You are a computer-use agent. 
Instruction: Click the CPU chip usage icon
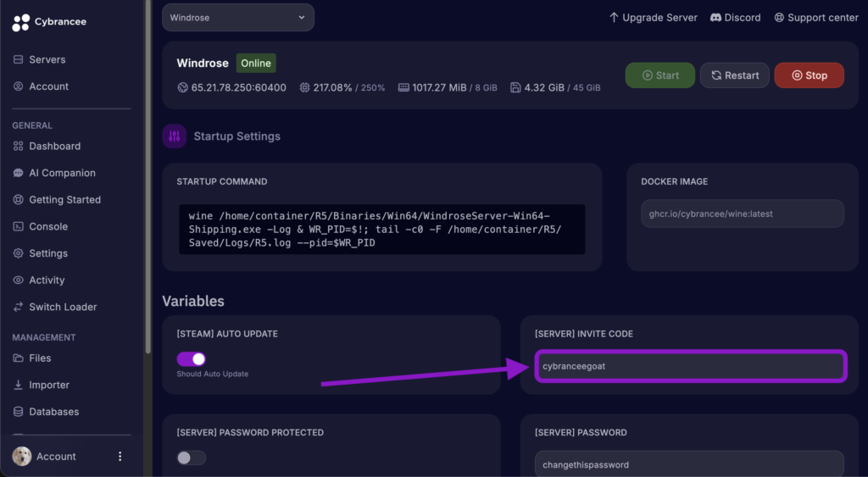click(x=304, y=87)
